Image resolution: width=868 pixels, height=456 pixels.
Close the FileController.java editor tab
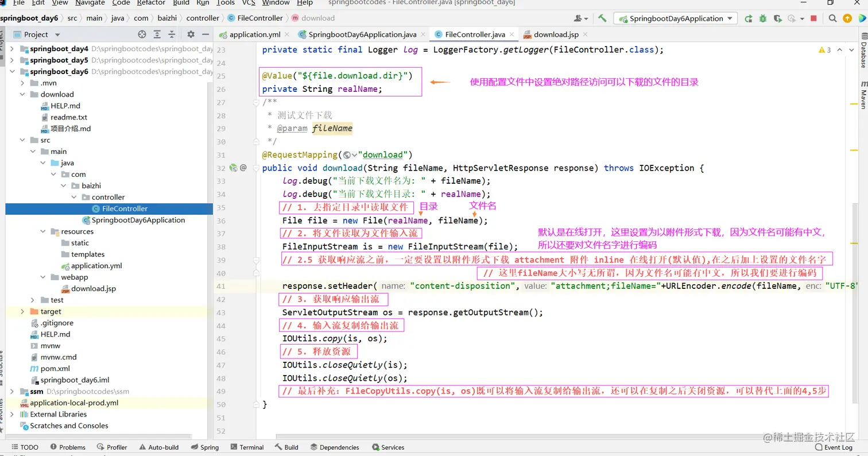click(x=512, y=34)
